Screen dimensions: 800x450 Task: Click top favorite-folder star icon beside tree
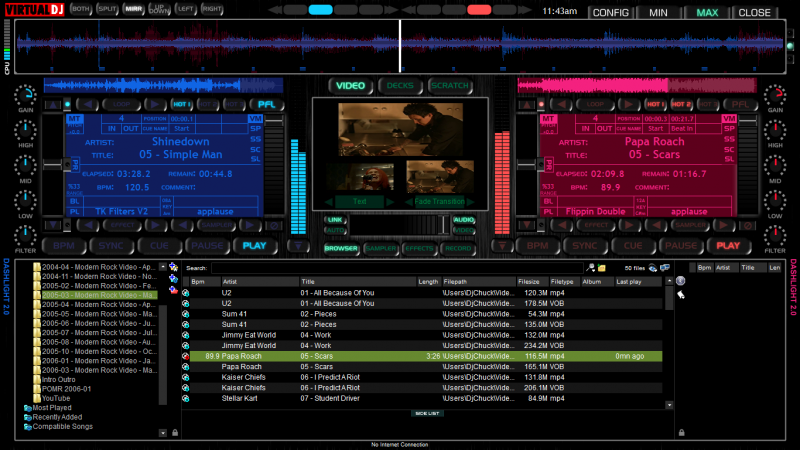click(173, 267)
